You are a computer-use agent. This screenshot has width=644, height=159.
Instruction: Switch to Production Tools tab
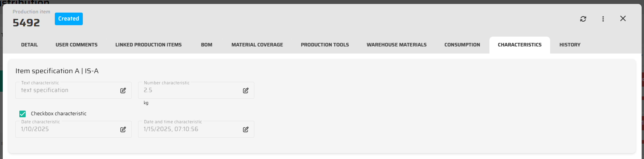tap(325, 45)
